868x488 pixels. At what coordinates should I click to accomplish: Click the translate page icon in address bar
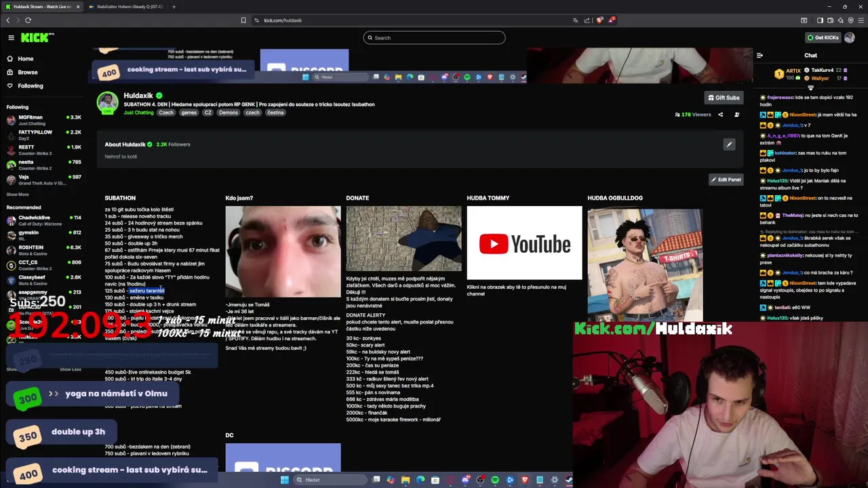pos(576,20)
